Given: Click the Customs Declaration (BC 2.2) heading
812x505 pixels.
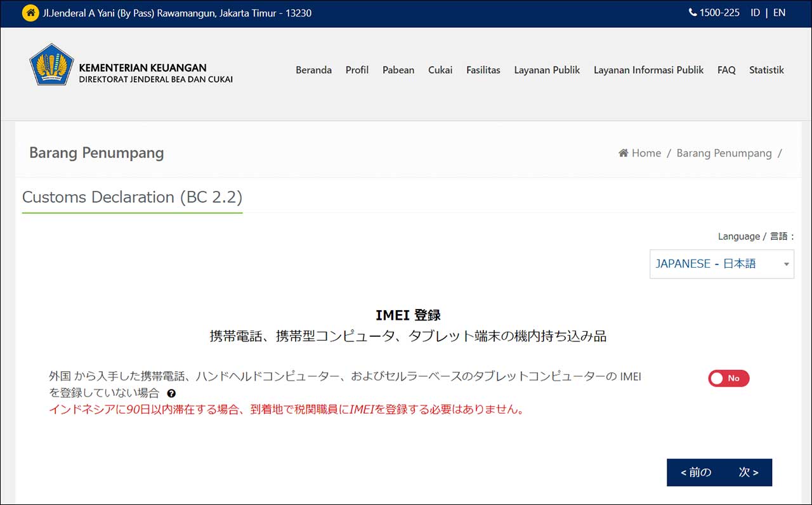Looking at the screenshot, I should click(133, 197).
